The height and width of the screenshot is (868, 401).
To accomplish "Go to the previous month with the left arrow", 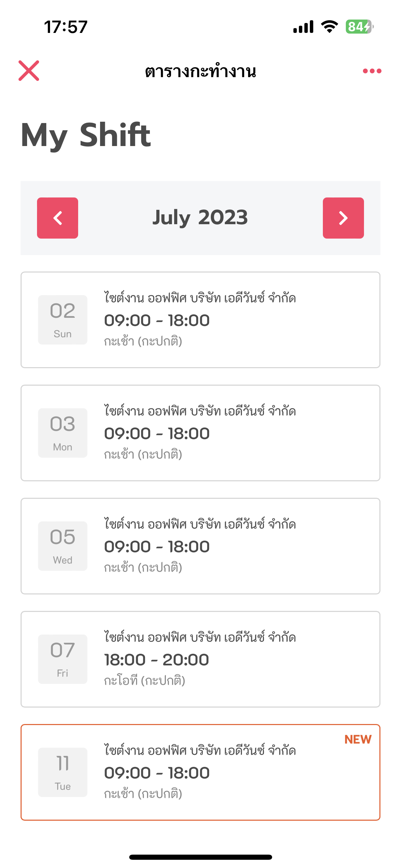I will pyautogui.click(x=58, y=218).
